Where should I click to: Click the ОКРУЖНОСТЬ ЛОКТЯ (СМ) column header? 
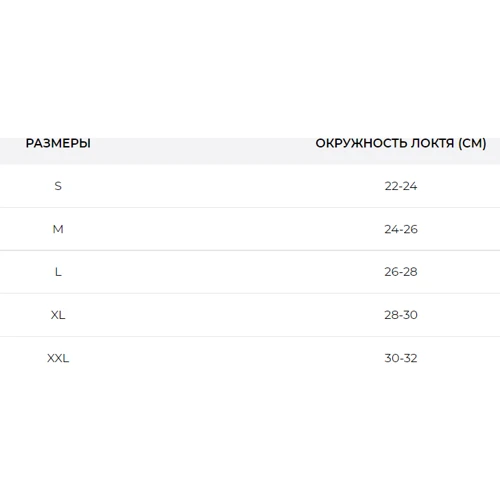[x=401, y=143]
